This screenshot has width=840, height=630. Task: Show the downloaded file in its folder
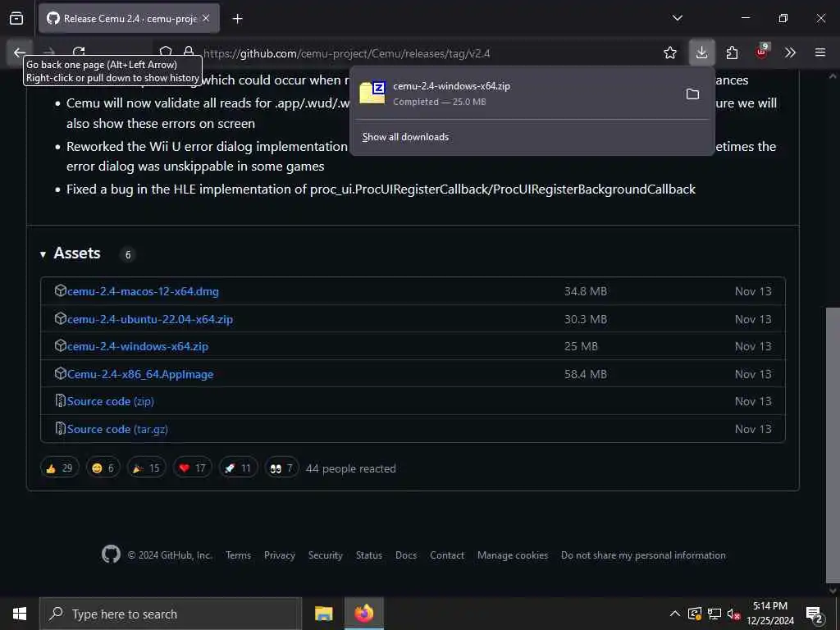click(x=692, y=94)
